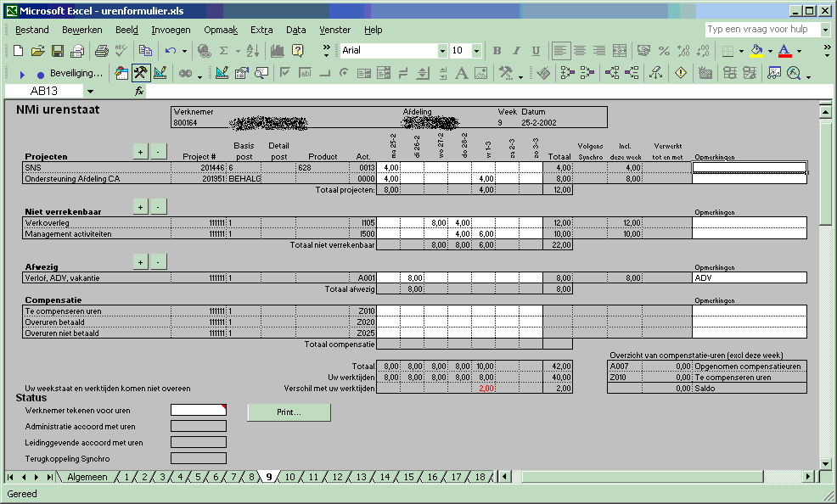Run macro with the play arrow
Viewport: 837px width, 504px height.
pos(22,74)
